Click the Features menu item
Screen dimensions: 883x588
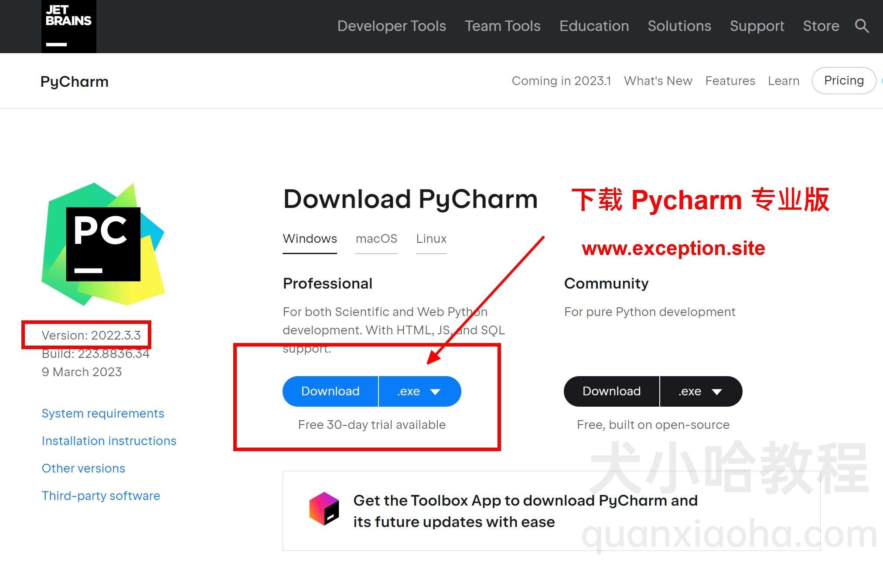pyautogui.click(x=730, y=80)
